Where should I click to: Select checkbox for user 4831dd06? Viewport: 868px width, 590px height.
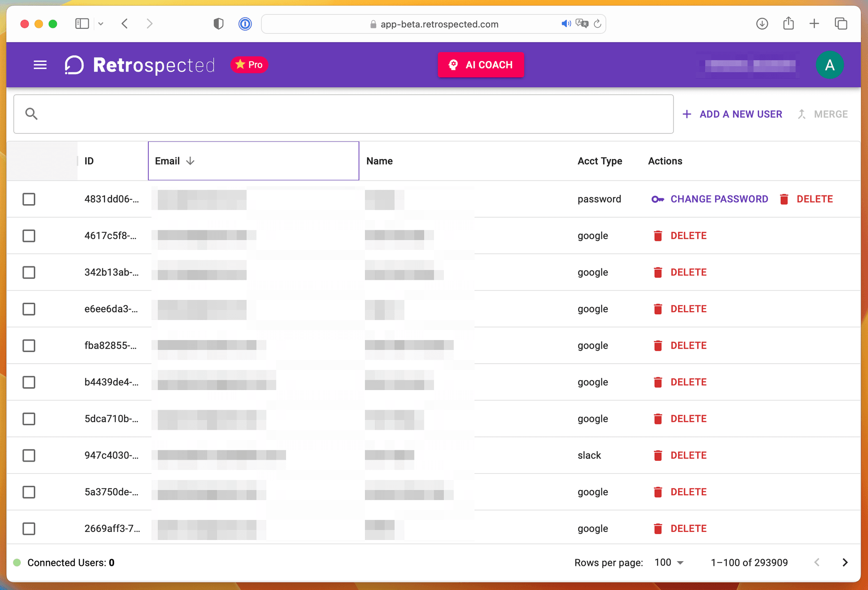point(29,199)
